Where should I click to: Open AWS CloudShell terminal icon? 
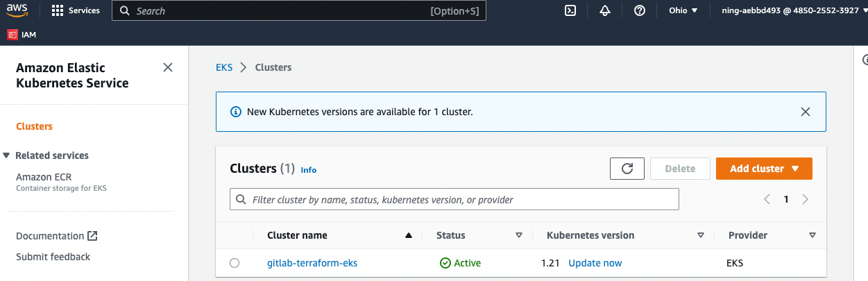coord(570,10)
